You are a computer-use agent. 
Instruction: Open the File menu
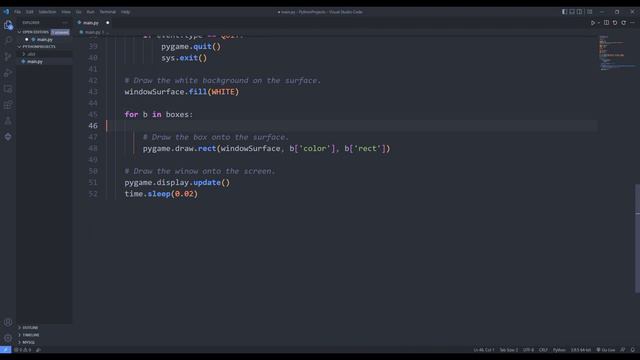[x=18, y=12]
